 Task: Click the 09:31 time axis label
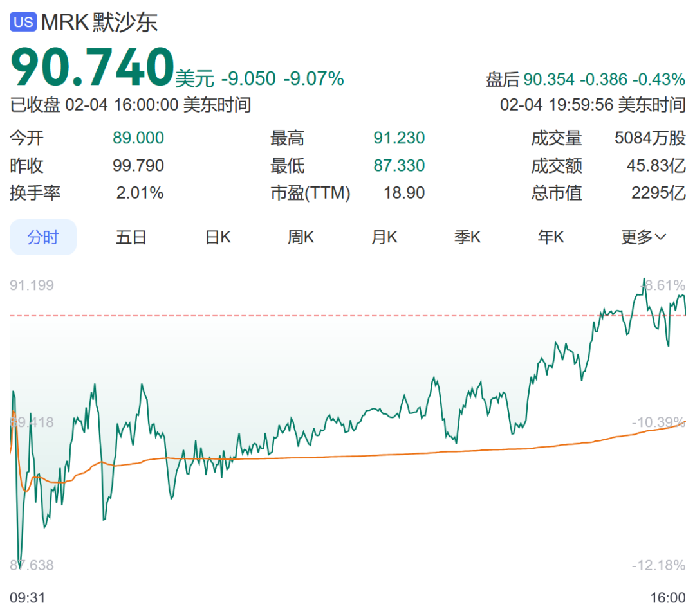28,597
